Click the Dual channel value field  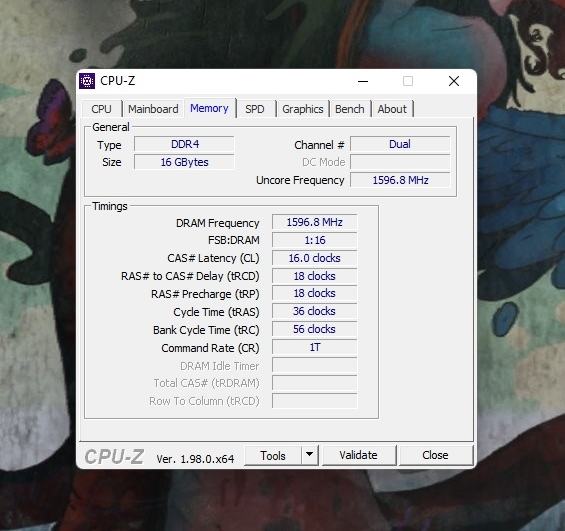(x=400, y=144)
